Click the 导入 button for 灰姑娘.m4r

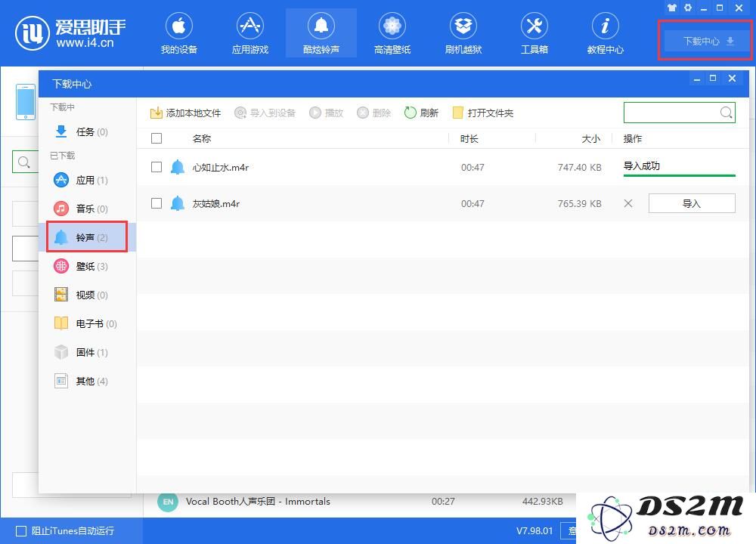click(x=692, y=203)
